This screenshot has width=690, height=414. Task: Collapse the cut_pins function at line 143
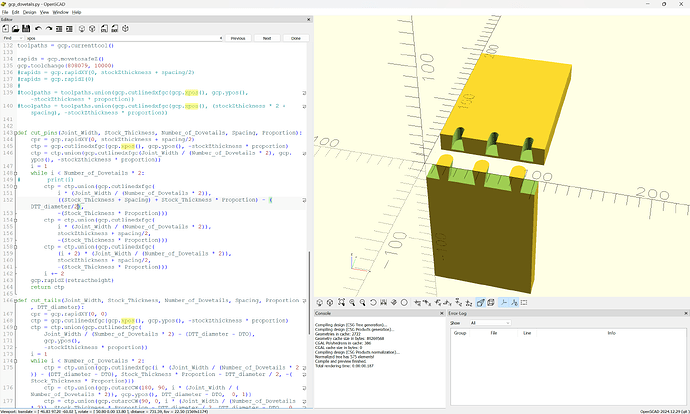tap(16, 133)
